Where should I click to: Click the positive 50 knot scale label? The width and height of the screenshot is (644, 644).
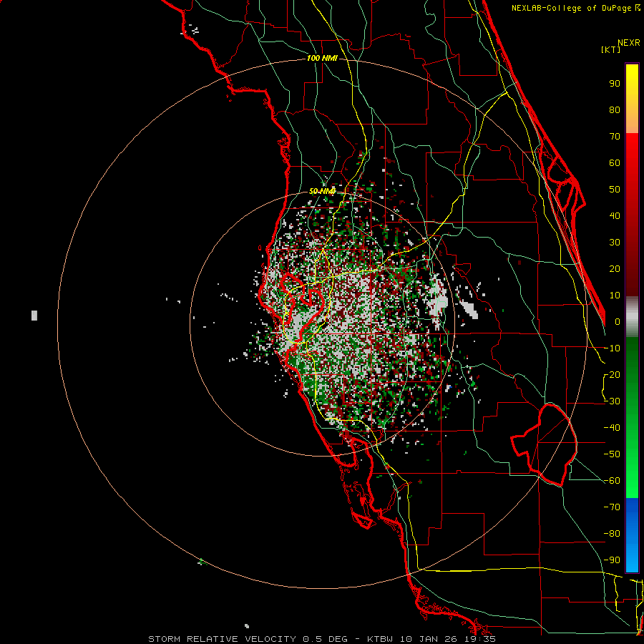coord(615,190)
